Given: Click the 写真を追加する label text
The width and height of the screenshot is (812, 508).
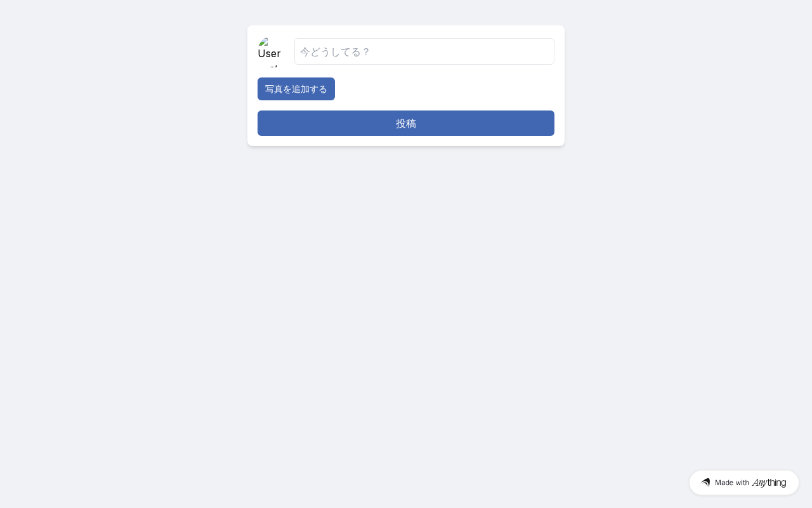Looking at the screenshot, I should pyautogui.click(x=296, y=89).
